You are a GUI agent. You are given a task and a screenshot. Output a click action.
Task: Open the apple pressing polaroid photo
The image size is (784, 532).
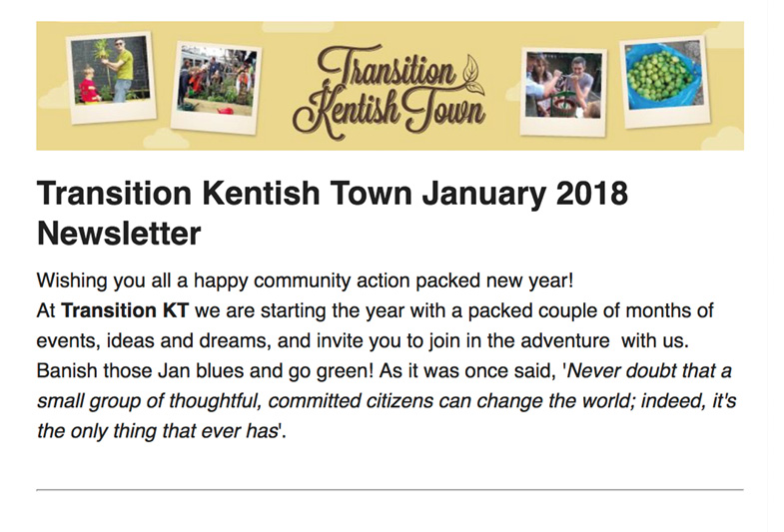tap(563, 92)
